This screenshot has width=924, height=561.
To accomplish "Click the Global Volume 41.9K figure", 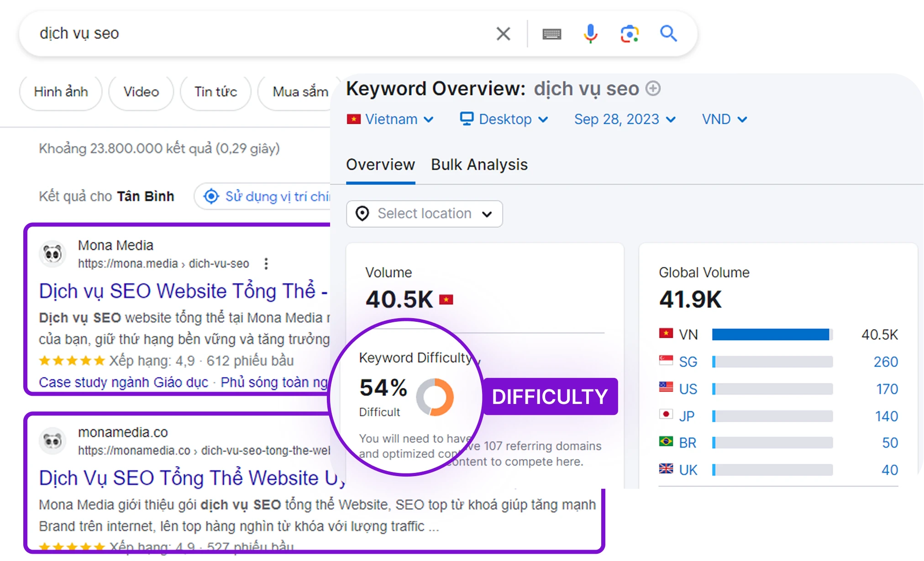I will [690, 299].
